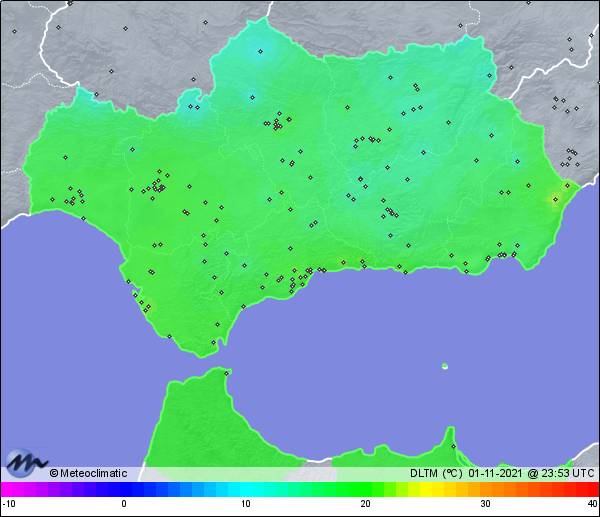Pick the yellow segment of the color scale
The image size is (600, 517).
tap(425, 489)
